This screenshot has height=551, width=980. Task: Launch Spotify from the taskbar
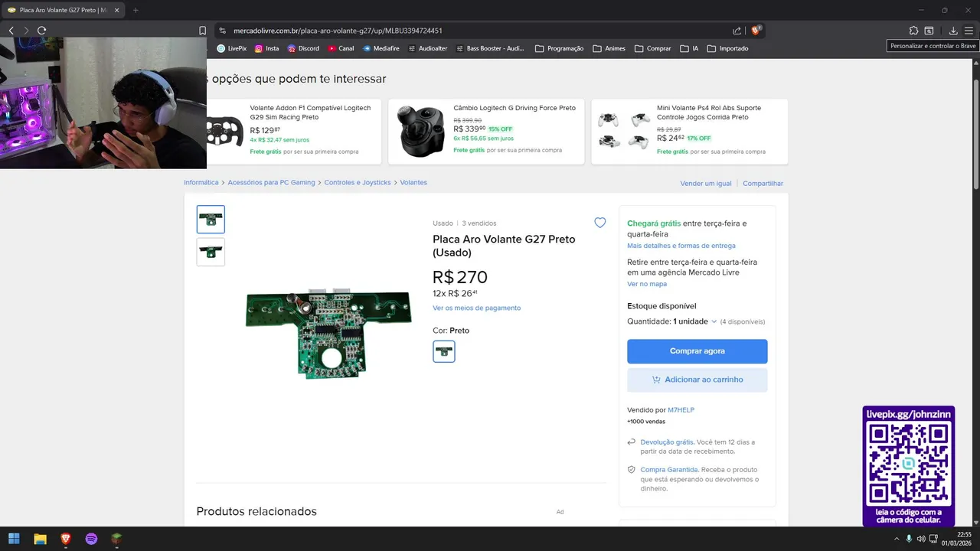91,539
